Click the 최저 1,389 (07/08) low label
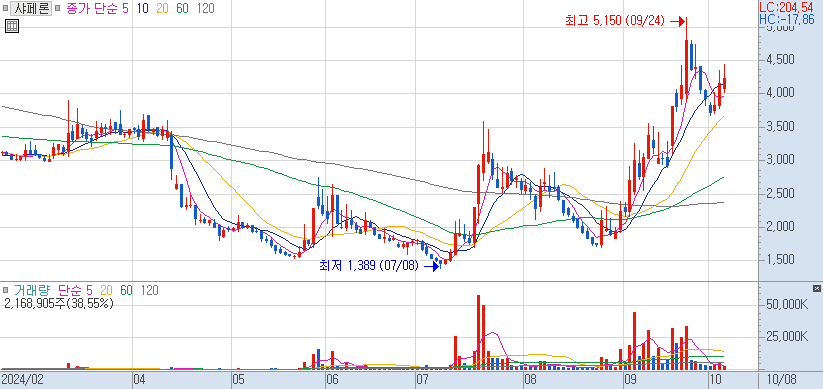823x389 pixels. (369, 266)
